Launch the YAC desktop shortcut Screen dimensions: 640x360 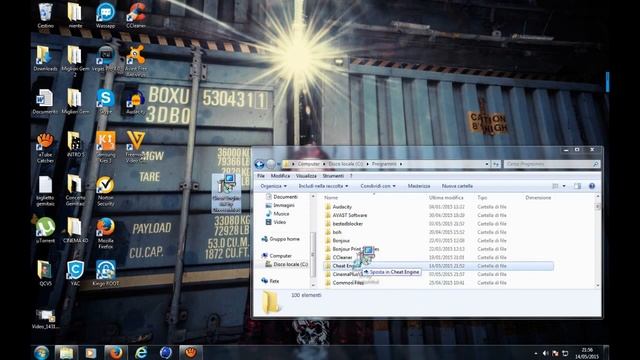[x=75, y=273]
